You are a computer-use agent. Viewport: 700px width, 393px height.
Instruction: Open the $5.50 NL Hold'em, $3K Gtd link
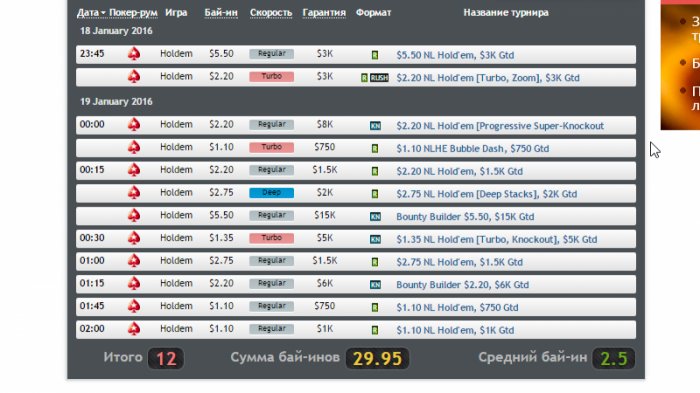tap(455, 55)
